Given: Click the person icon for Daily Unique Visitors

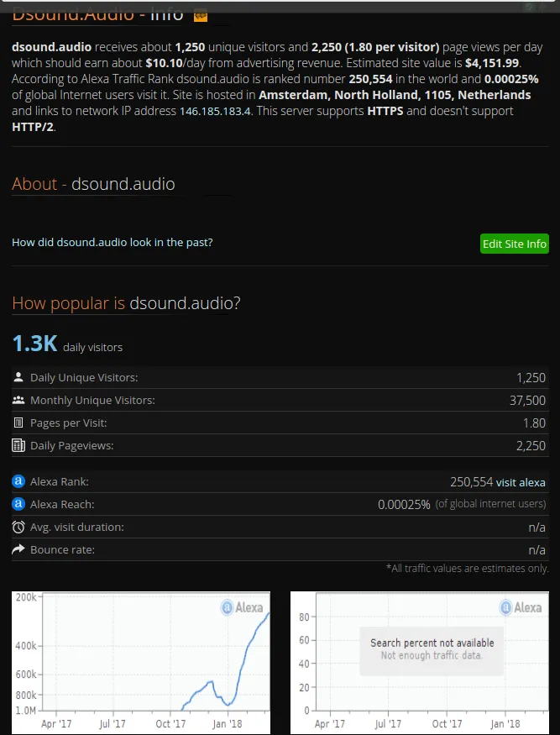Looking at the screenshot, I should (x=18, y=377).
